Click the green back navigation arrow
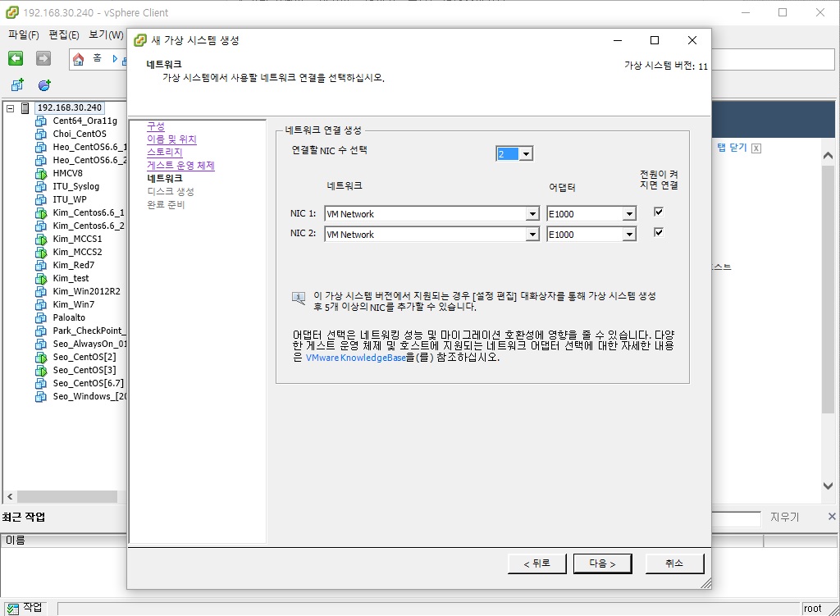Image resolution: width=840 pixels, height=616 pixels. (x=16, y=58)
